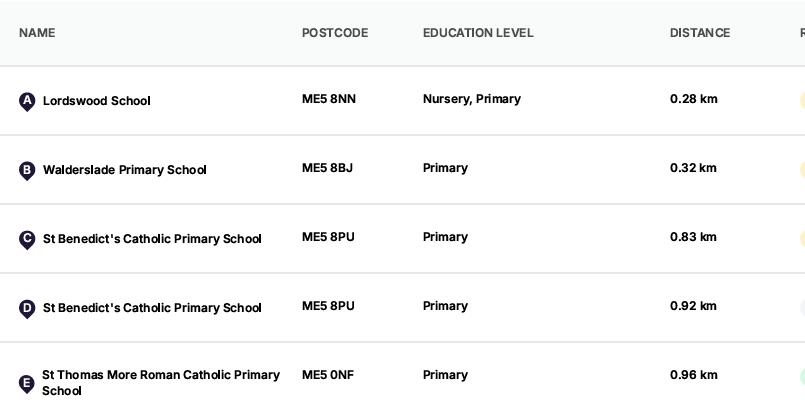
Task: Open the Lordswood School entry
Action: point(97,101)
